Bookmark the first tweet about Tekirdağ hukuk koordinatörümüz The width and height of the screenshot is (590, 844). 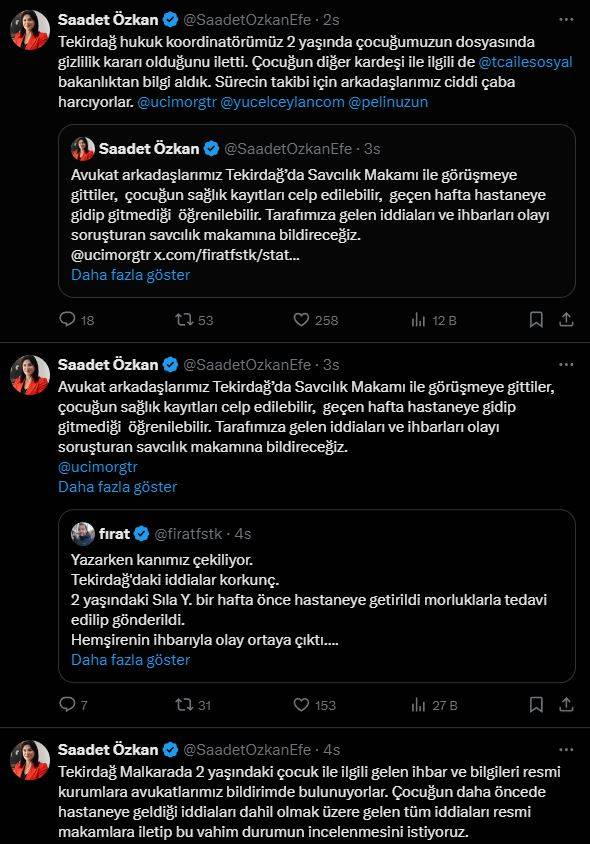pos(536,320)
